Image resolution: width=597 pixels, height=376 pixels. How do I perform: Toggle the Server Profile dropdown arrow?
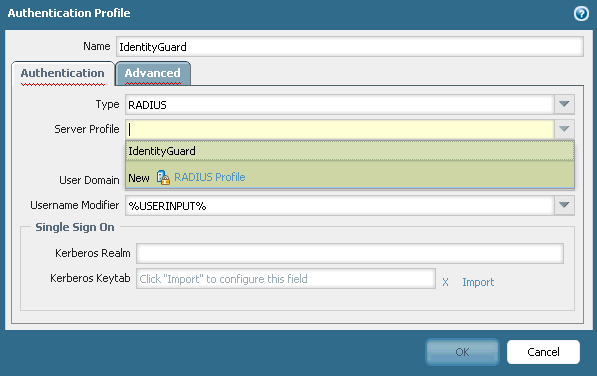(564, 129)
